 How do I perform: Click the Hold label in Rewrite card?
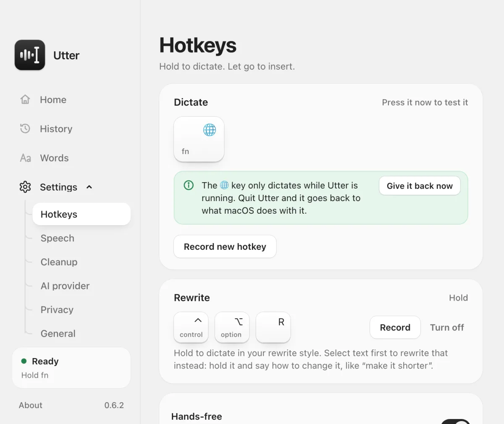[x=458, y=298]
